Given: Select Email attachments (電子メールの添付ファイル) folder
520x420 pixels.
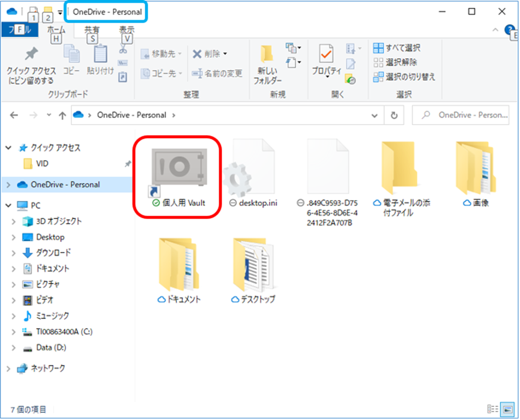Looking at the screenshot, I should pos(402,179).
